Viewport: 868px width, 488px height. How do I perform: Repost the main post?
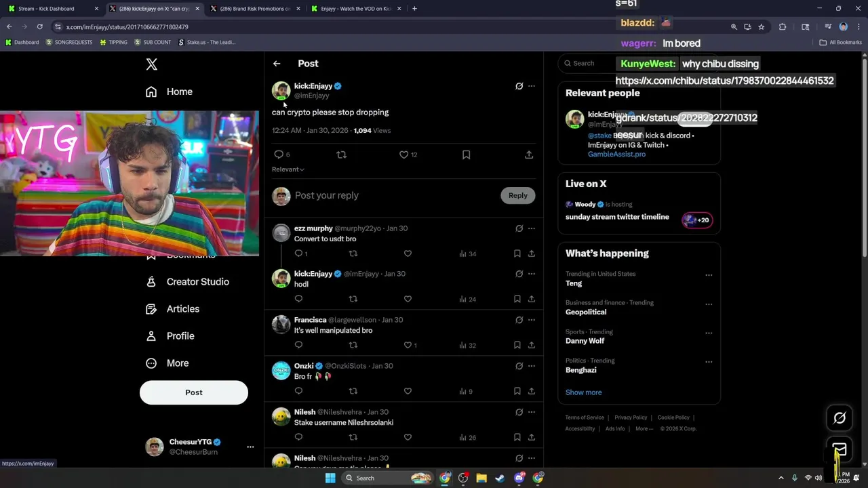click(342, 155)
